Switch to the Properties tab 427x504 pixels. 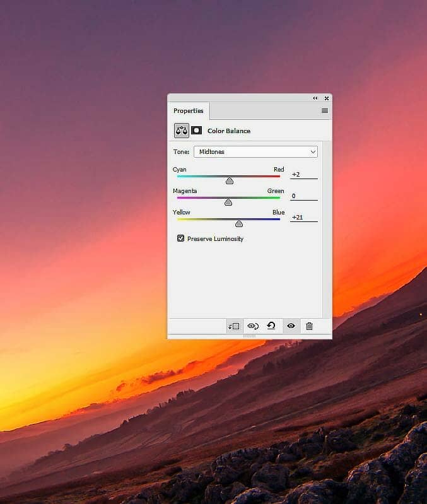point(189,111)
